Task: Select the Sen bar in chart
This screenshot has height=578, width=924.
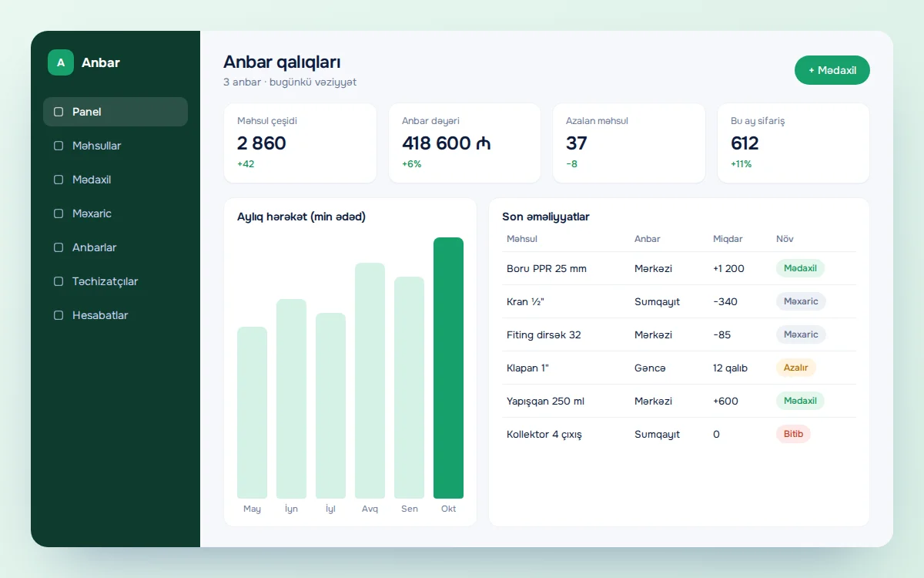Action: 409,388
